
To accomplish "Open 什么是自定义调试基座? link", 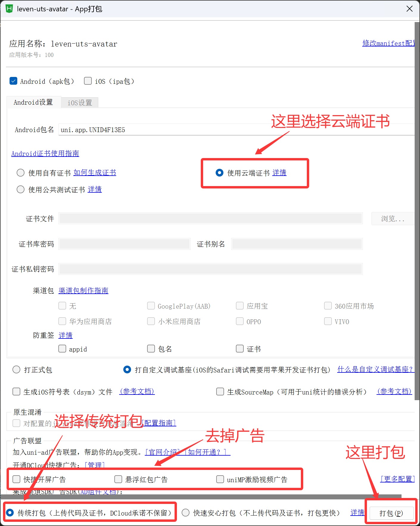I will 376,369.
